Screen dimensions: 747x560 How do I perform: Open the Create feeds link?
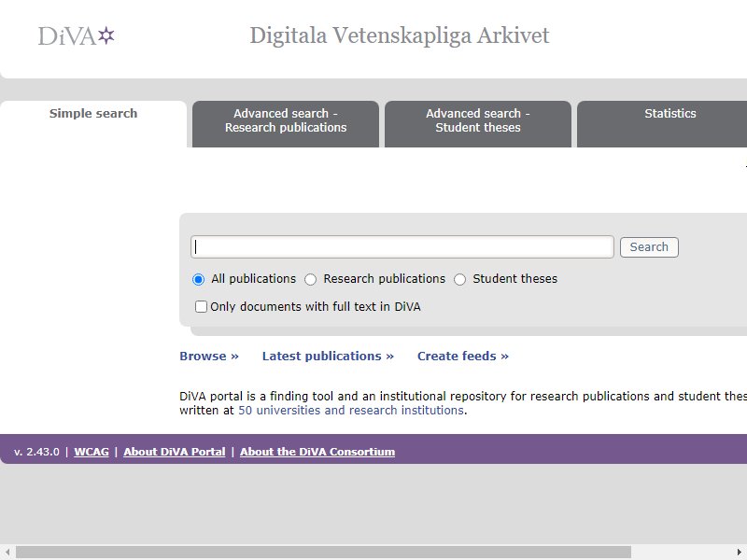pos(463,357)
